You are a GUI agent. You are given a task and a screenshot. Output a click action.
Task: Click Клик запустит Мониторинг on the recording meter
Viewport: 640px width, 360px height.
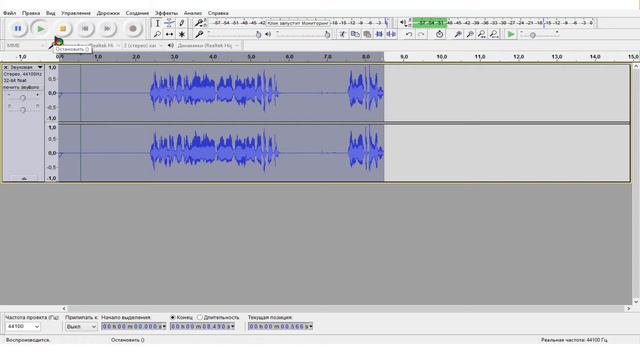[298, 23]
